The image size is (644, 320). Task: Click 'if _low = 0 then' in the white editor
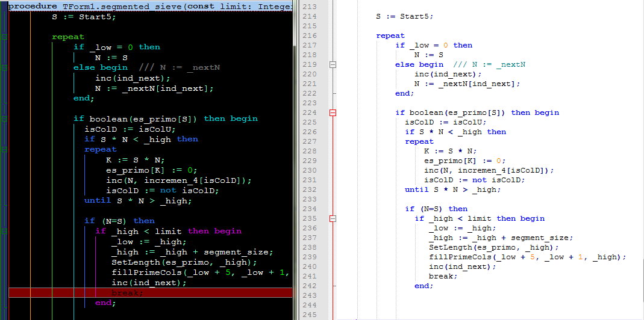(434, 45)
